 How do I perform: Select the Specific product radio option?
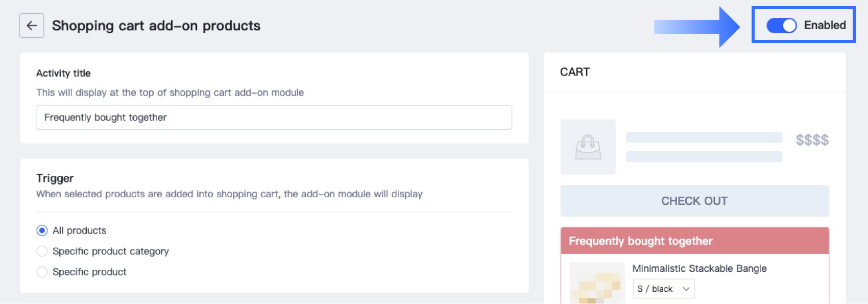pyautogui.click(x=42, y=272)
